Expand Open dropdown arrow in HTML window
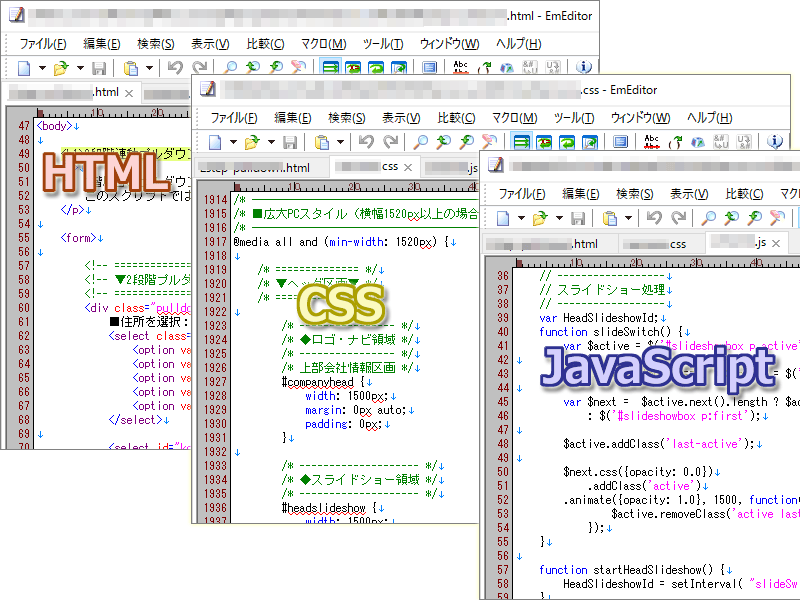The image size is (800, 600). click(80, 68)
